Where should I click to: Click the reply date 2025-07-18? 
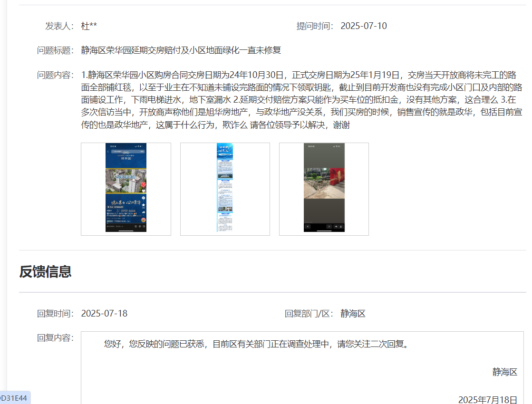pyautogui.click(x=104, y=314)
